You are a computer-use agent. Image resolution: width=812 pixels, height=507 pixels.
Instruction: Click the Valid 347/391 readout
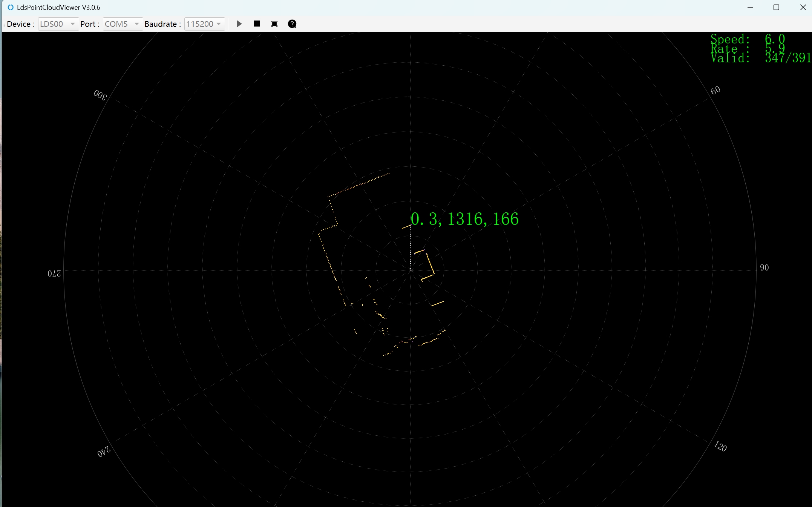[x=761, y=58]
